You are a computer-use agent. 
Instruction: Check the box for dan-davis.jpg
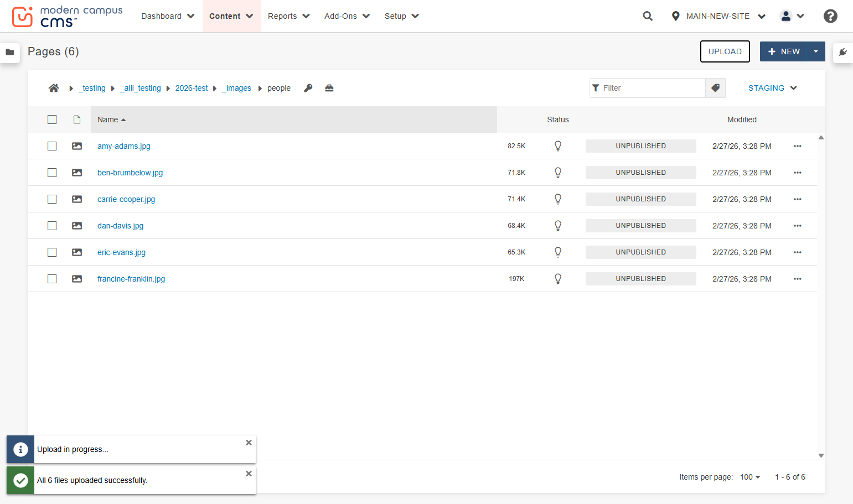[x=52, y=226]
